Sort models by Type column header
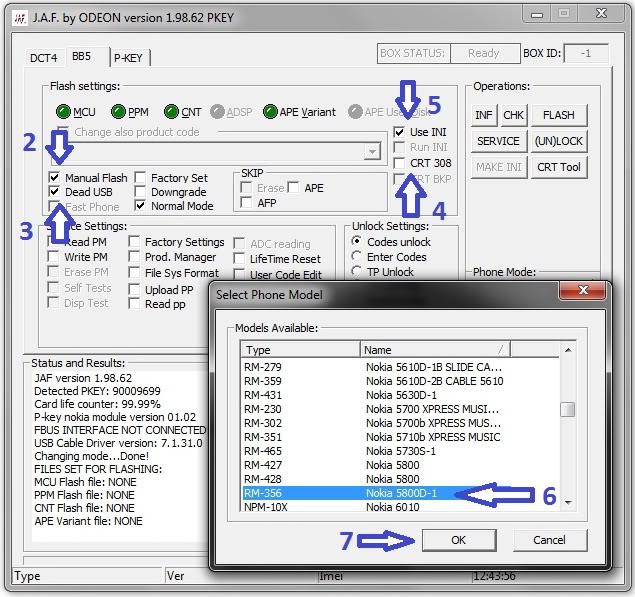 tap(300, 350)
